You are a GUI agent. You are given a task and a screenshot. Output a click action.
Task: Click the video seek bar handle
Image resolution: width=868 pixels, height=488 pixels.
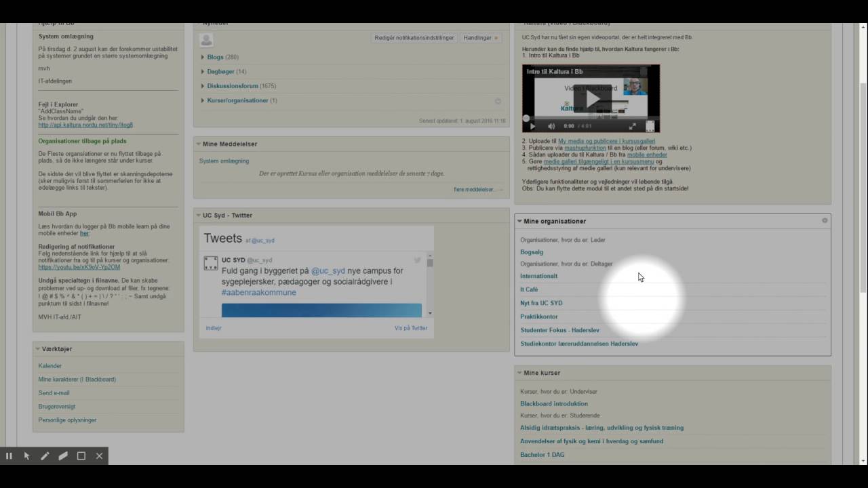[x=526, y=118]
